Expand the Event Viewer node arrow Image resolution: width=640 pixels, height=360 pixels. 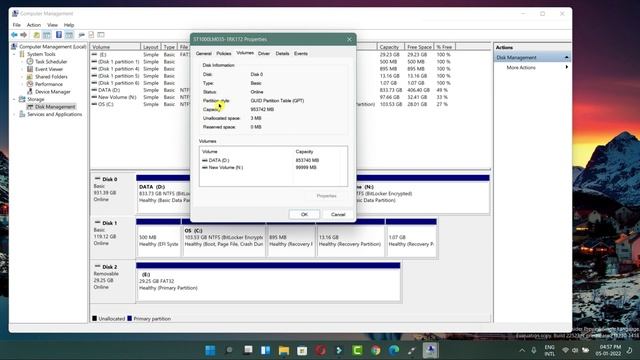(x=22, y=69)
